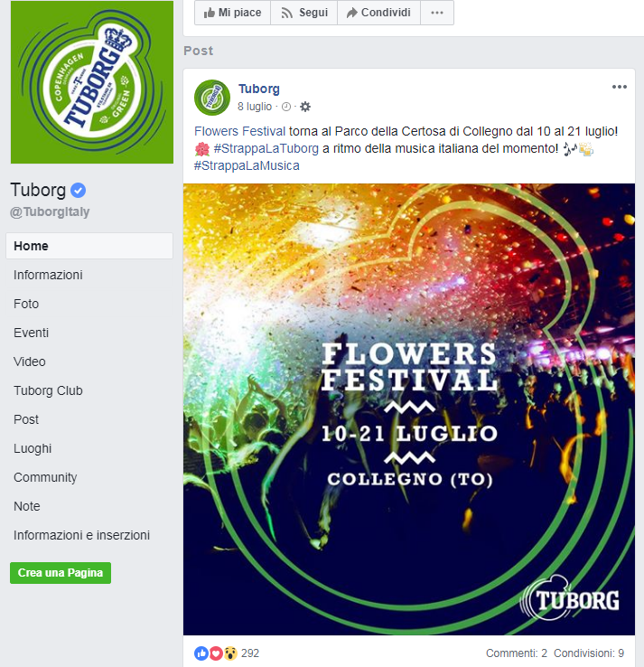
Task: Click the like reaction icon under post
Action: [x=201, y=653]
